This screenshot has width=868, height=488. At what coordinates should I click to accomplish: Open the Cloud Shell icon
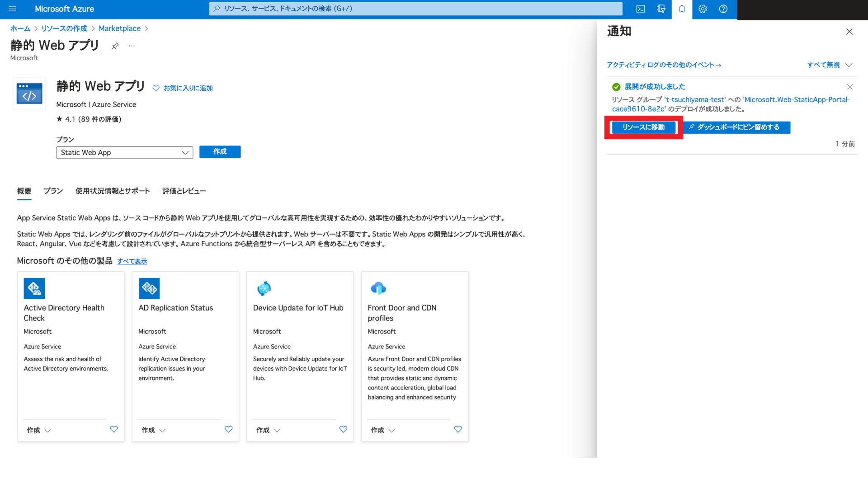click(x=640, y=9)
